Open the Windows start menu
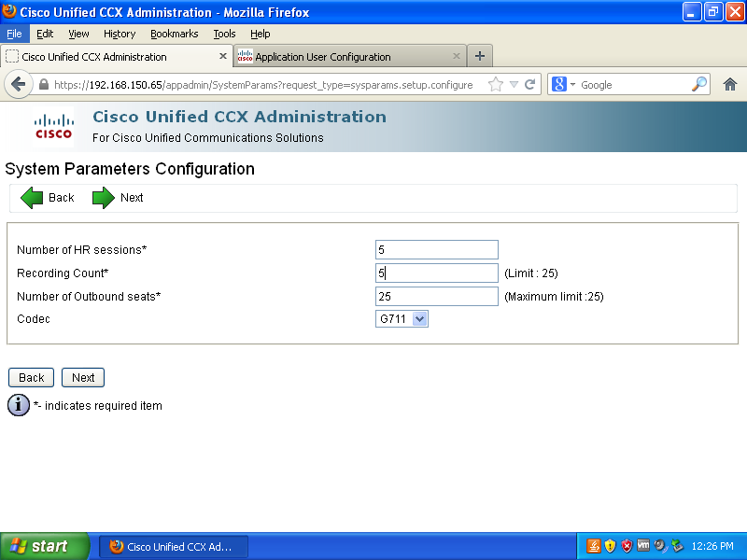Viewport: 747px width, 560px height. click(44, 546)
